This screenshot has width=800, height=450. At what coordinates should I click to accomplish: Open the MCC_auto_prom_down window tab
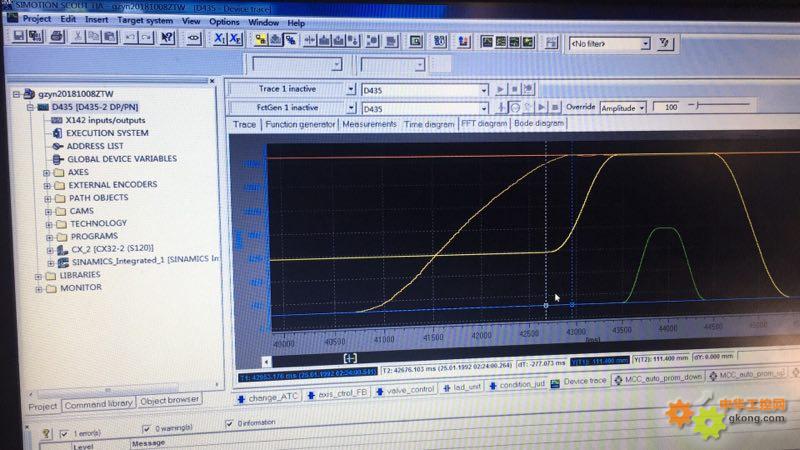[658, 379]
